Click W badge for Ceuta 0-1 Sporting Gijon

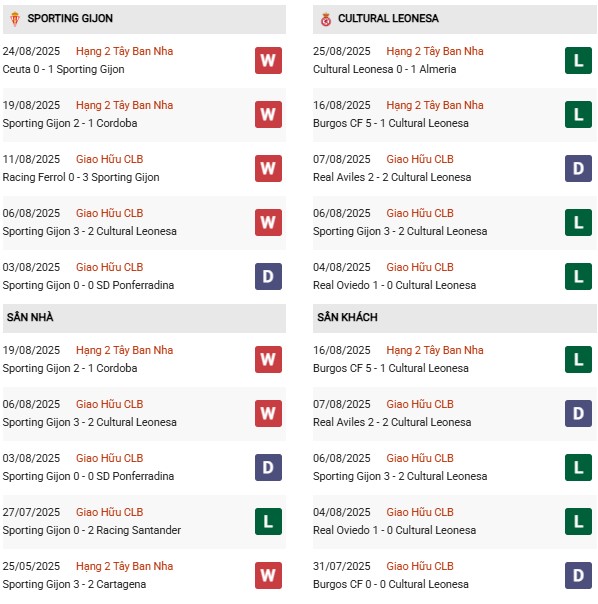268,60
